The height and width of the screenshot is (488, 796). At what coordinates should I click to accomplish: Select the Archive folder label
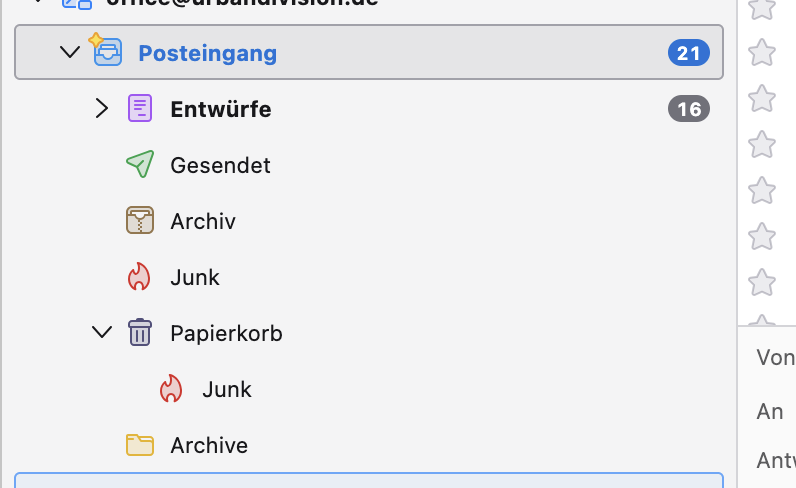(209, 445)
